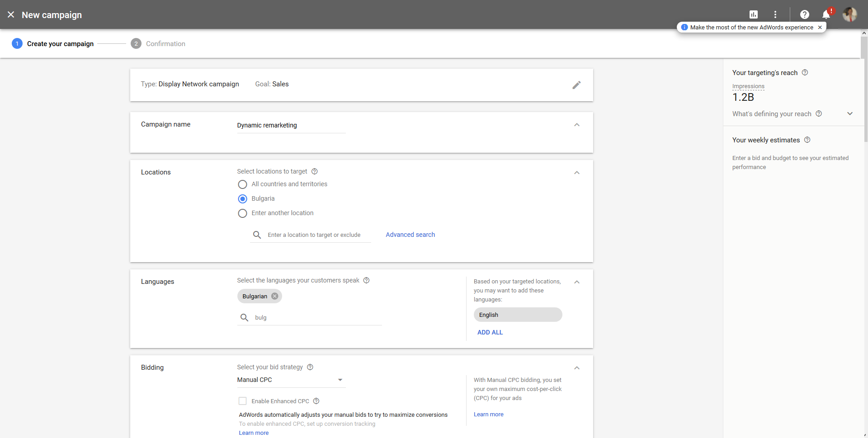Click the help icon next to 'Your targeting's reach'

pos(805,72)
